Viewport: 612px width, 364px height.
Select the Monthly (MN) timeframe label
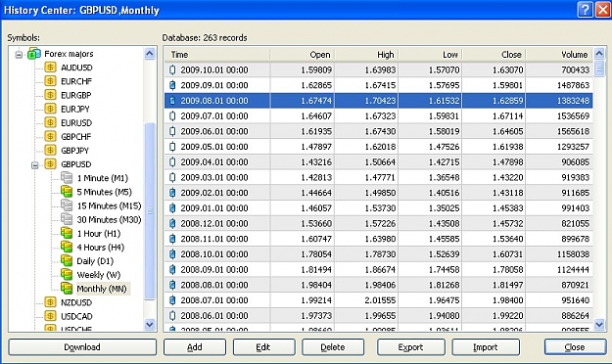click(x=102, y=289)
